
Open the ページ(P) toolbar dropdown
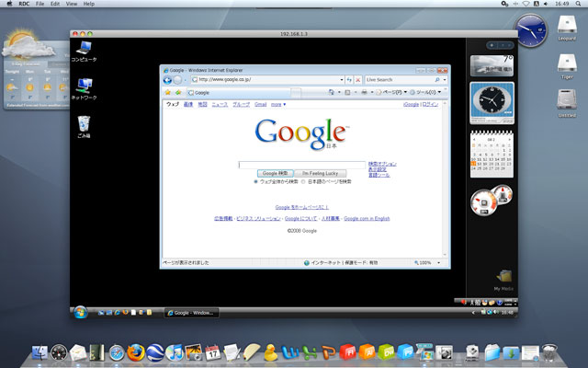coord(391,92)
